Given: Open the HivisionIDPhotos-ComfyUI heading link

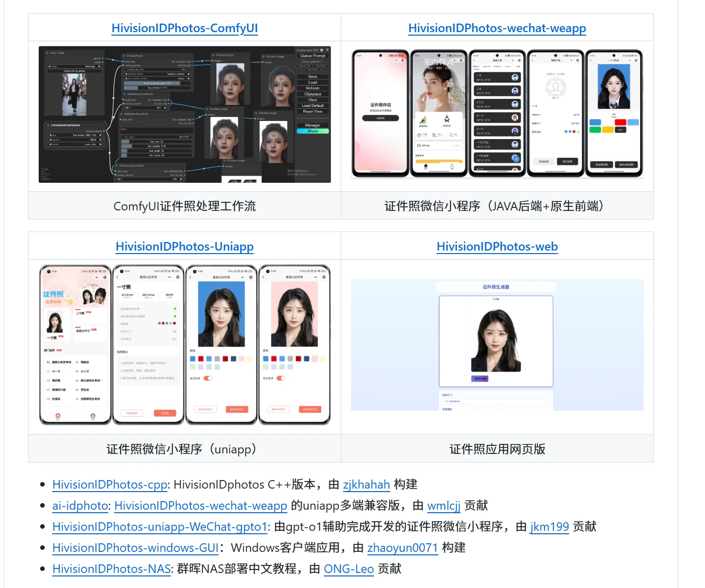Looking at the screenshot, I should click(184, 28).
